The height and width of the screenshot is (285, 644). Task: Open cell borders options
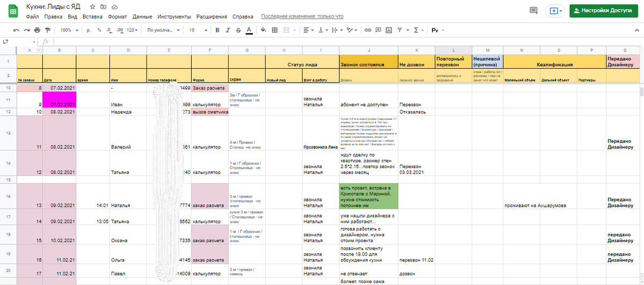(274, 30)
